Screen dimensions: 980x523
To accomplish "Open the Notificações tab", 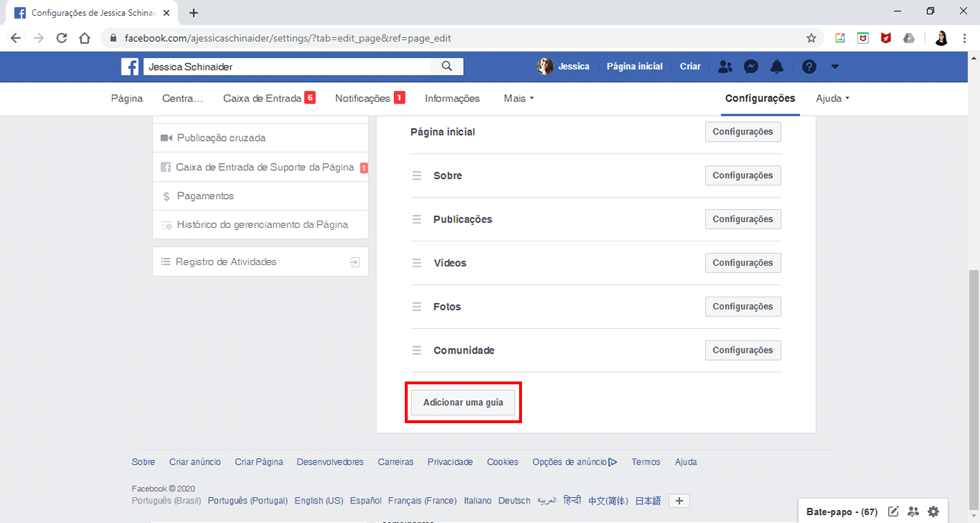I will point(370,98).
